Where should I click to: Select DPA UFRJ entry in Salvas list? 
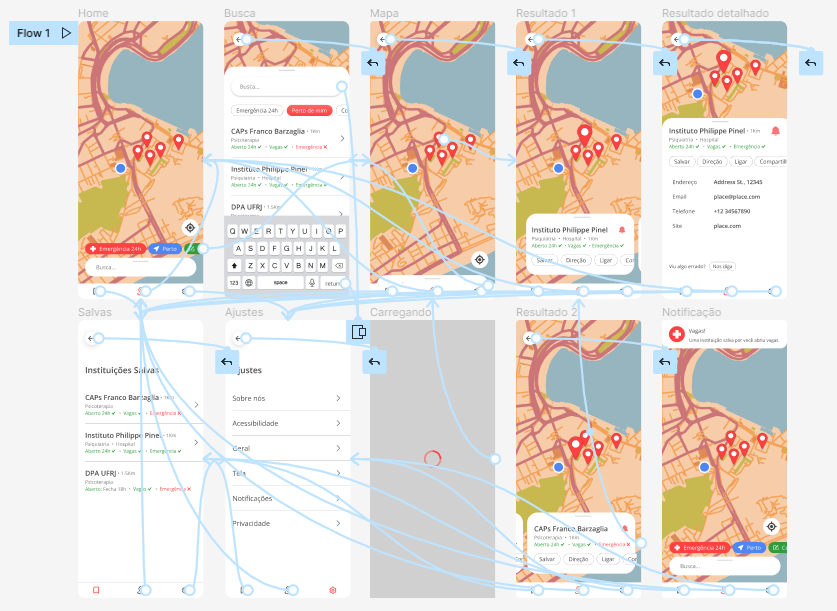[x=140, y=480]
